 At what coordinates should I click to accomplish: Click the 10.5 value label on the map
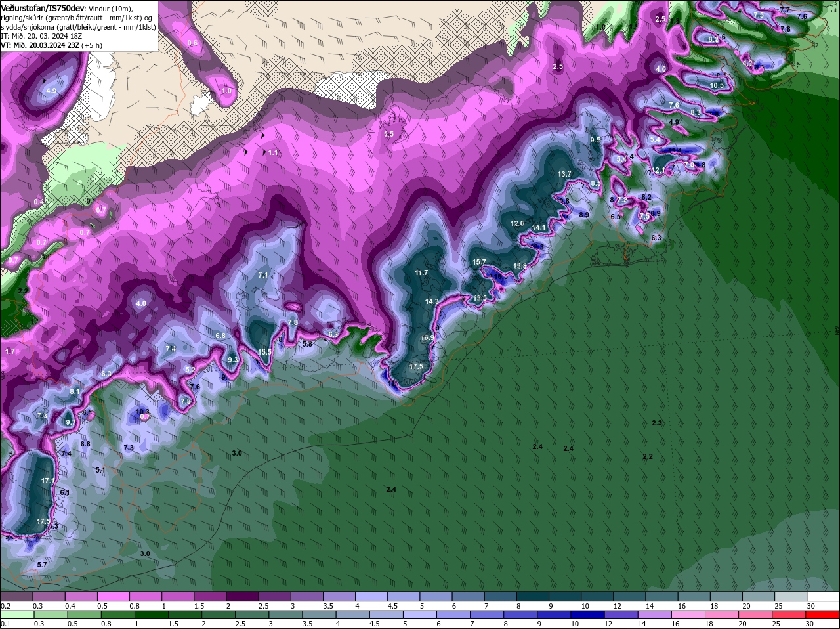tap(717, 86)
